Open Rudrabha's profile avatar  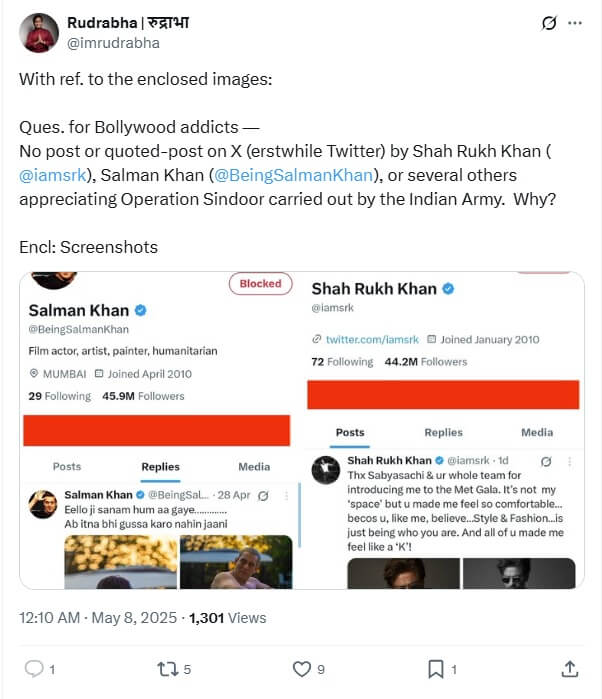pos(38,33)
